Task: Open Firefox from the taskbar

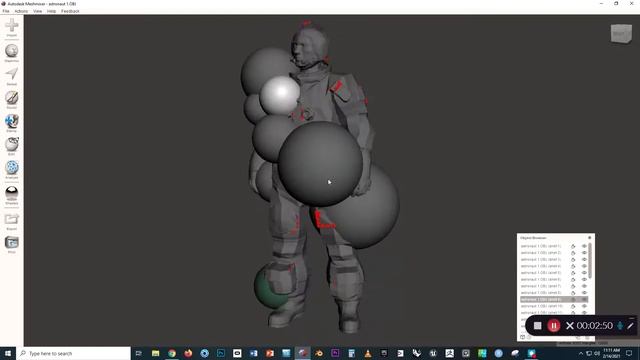Action: (188, 353)
